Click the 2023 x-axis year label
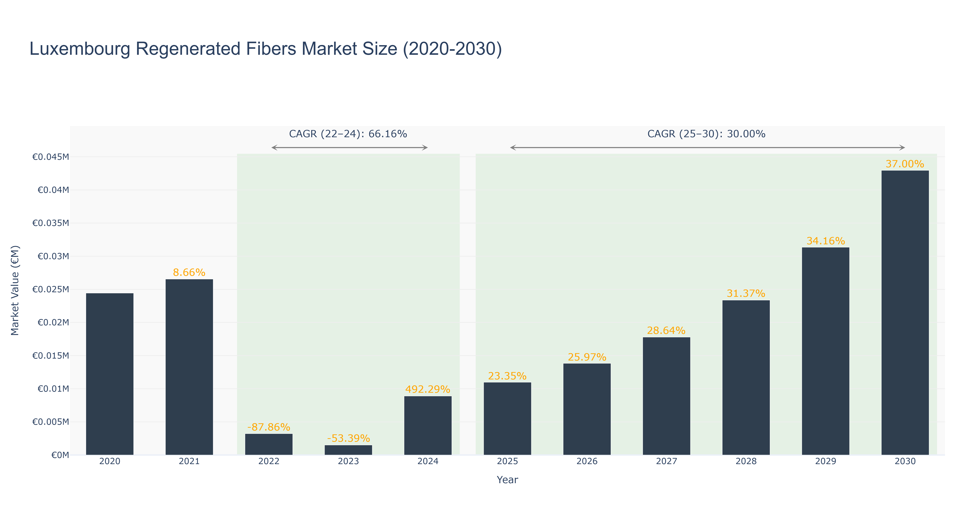Screen dimensions: 980x525 (348, 461)
